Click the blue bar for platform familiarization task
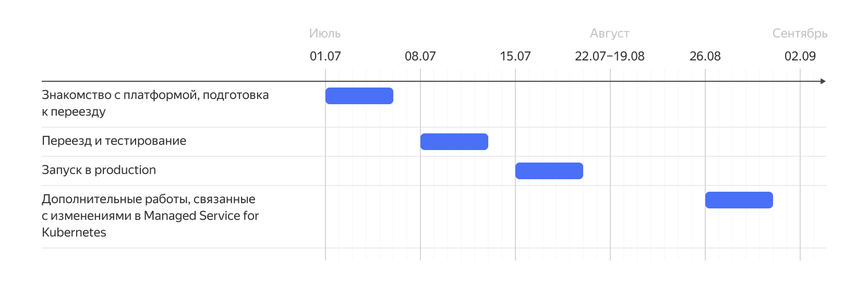 pos(359,96)
